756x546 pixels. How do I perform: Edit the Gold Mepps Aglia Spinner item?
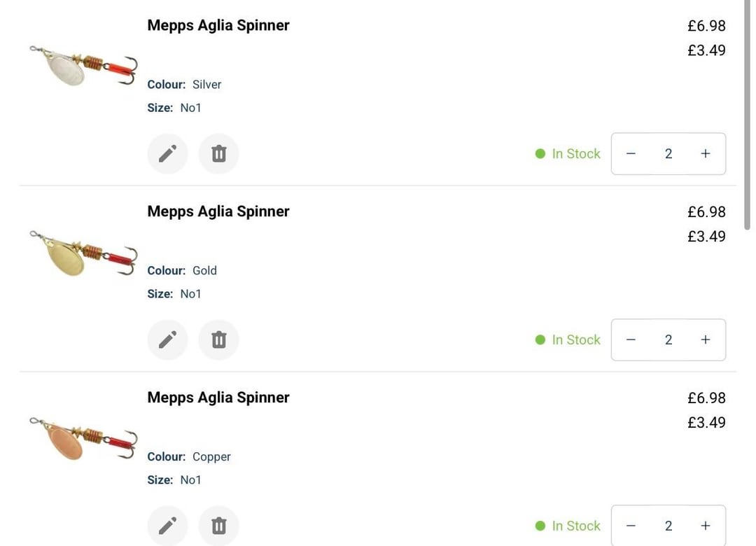point(167,339)
